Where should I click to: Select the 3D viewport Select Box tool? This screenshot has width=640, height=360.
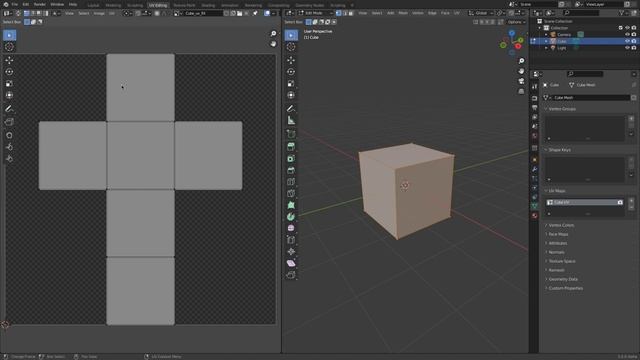(x=291, y=35)
